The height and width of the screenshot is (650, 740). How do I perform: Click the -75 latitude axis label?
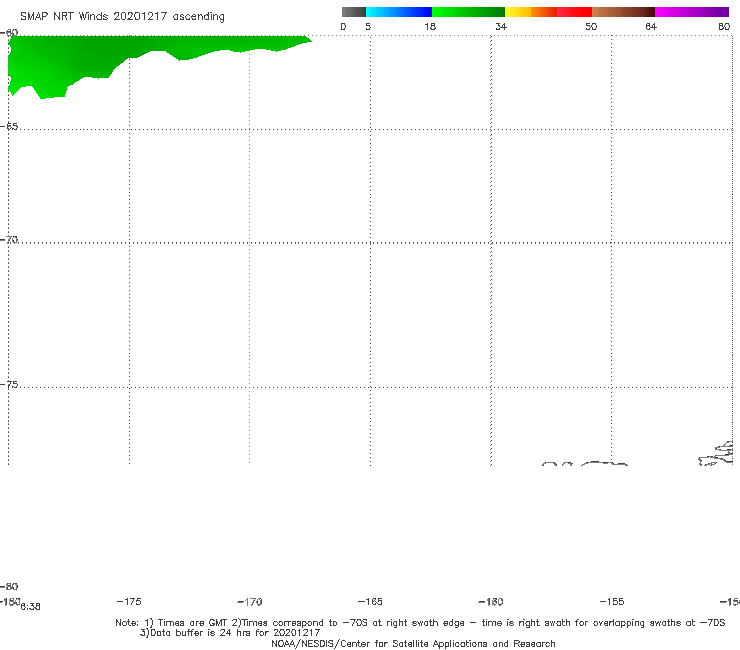9,385
